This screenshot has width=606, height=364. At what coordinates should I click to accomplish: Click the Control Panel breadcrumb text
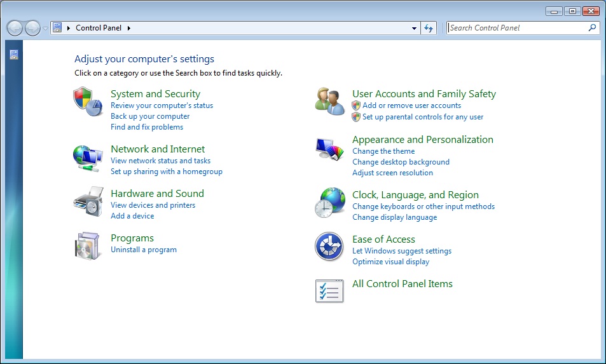[99, 28]
